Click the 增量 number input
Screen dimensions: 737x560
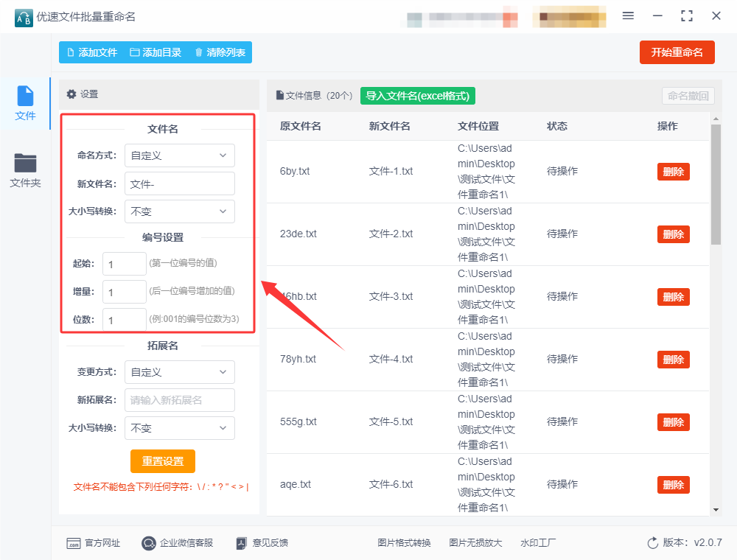(x=125, y=292)
